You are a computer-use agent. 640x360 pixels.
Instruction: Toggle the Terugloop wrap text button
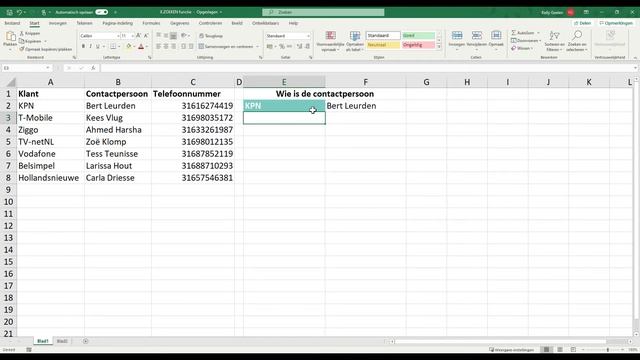(x=211, y=36)
